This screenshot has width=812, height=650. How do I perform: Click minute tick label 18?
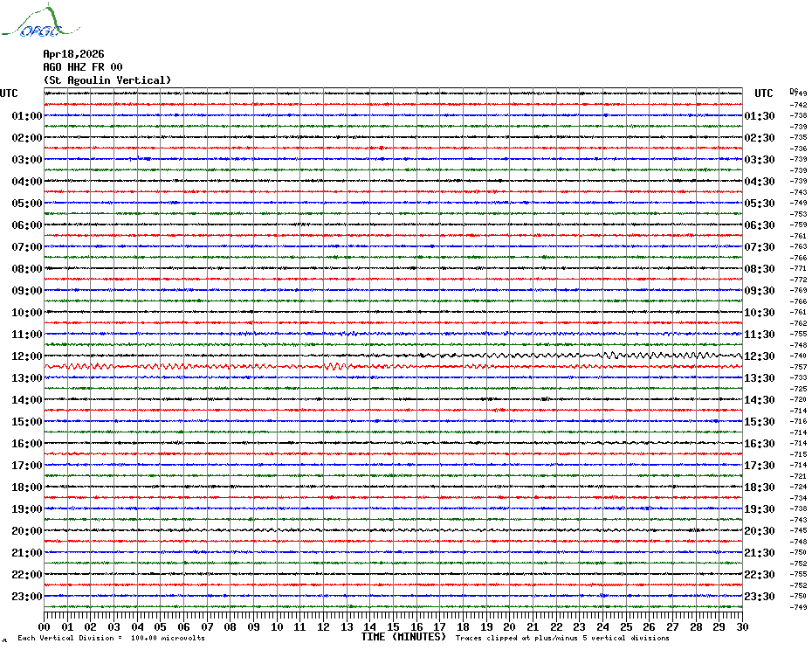(464, 626)
